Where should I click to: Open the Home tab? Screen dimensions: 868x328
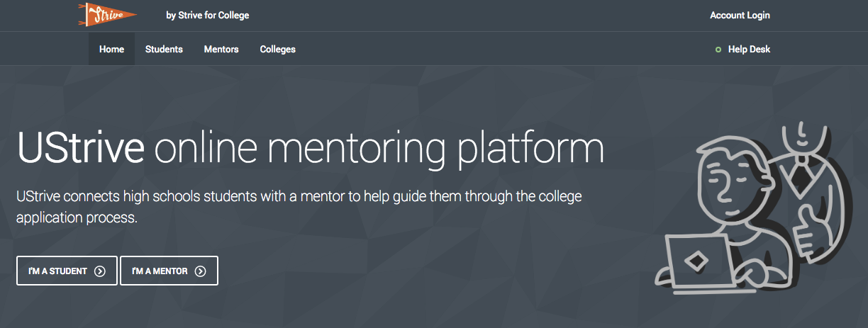(x=111, y=50)
